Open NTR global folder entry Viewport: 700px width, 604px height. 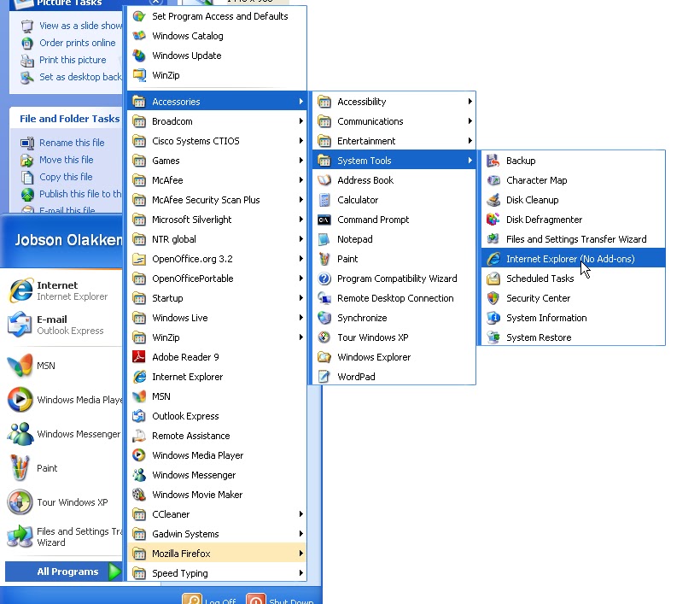pos(217,239)
